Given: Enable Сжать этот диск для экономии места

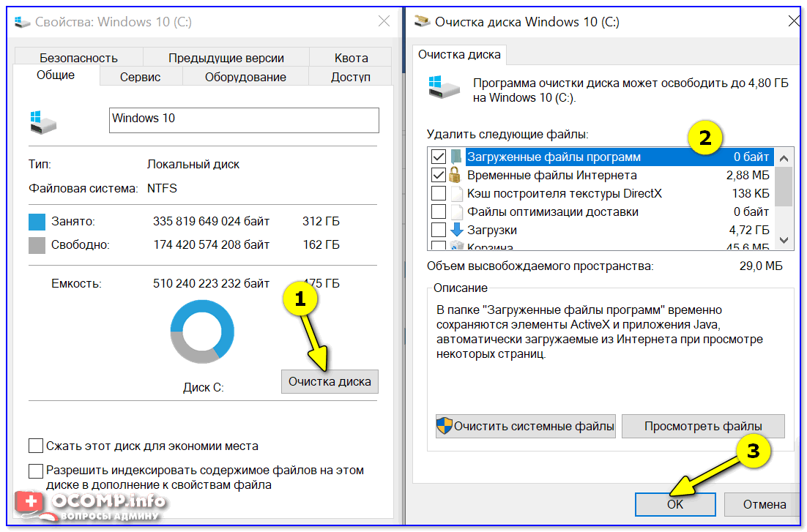Looking at the screenshot, I should tap(35, 446).
